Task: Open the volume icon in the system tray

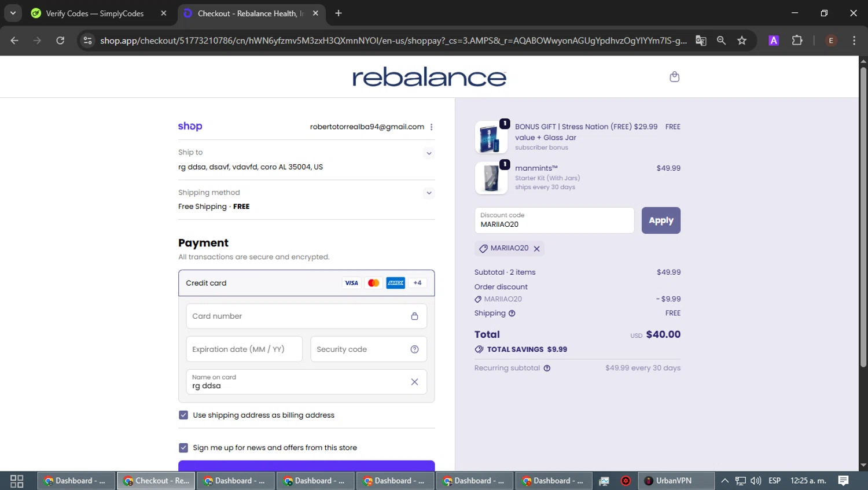Action: tap(756, 481)
